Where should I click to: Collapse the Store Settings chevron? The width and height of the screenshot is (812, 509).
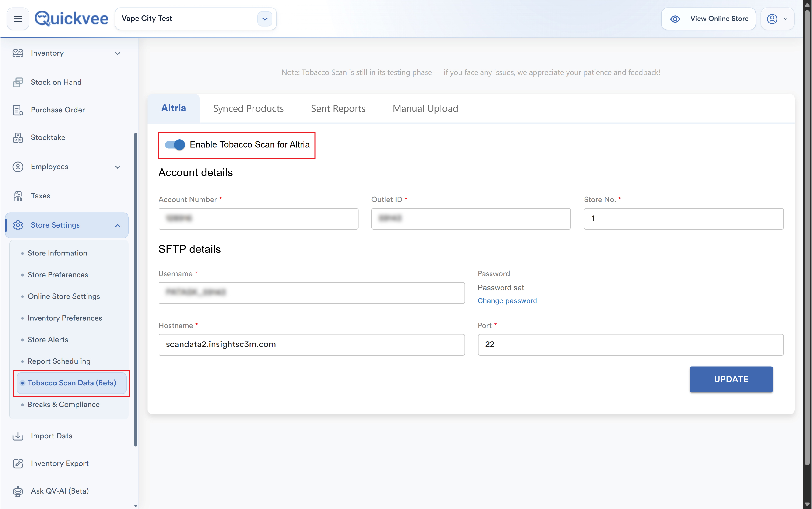pyautogui.click(x=117, y=226)
